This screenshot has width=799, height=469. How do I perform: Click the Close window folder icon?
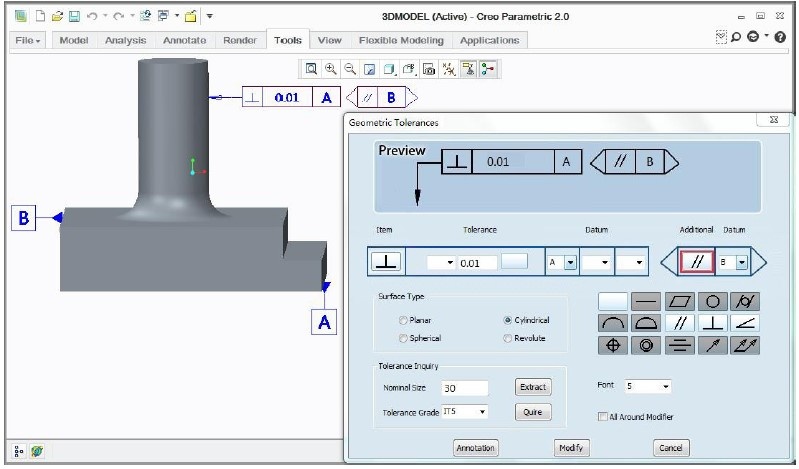(x=191, y=16)
